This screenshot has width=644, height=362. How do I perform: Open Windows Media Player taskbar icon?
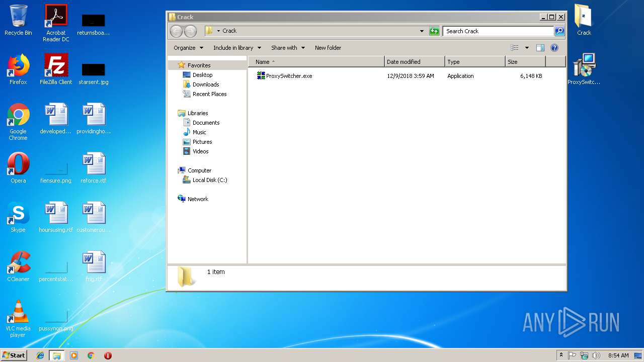(74, 355)
